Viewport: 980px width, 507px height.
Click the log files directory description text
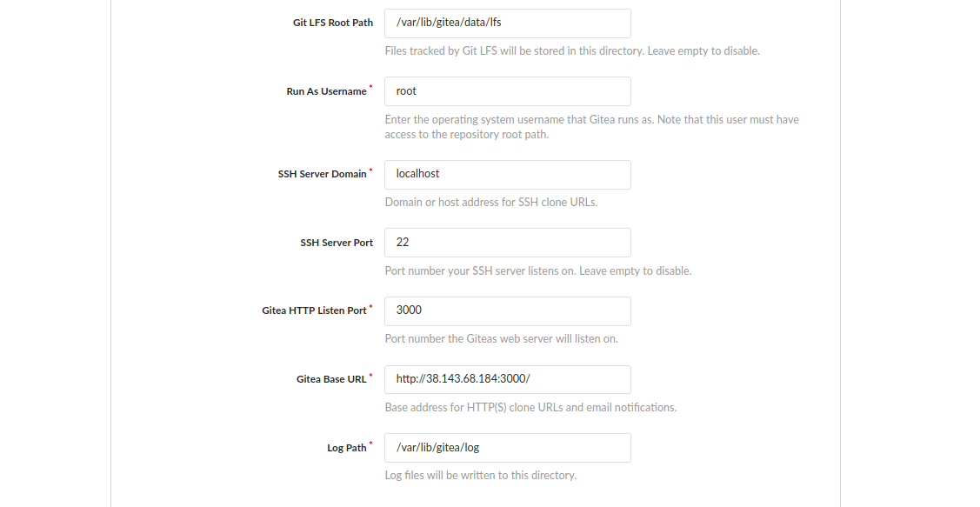coord(480,476)
